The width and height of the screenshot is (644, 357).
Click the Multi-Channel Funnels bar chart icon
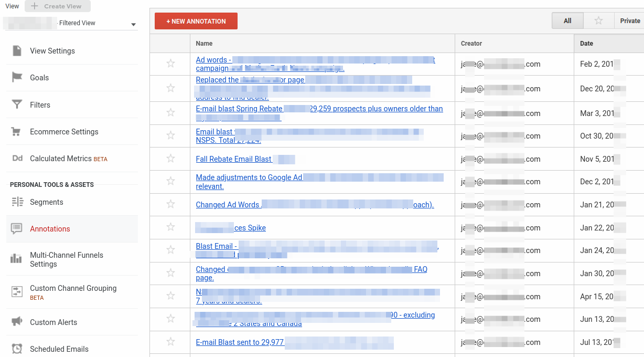tap(17, 259)
